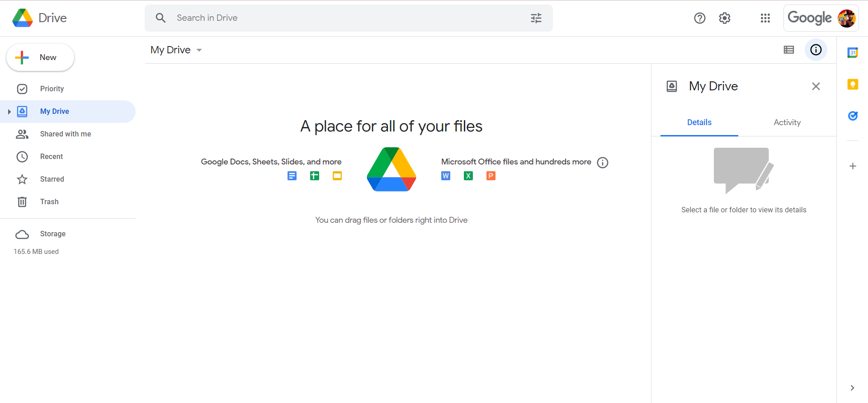The width and height of the screenshot is (868, 403).
Task: Open the My Drive header dropdown arrow
Action: coord(199,50)
